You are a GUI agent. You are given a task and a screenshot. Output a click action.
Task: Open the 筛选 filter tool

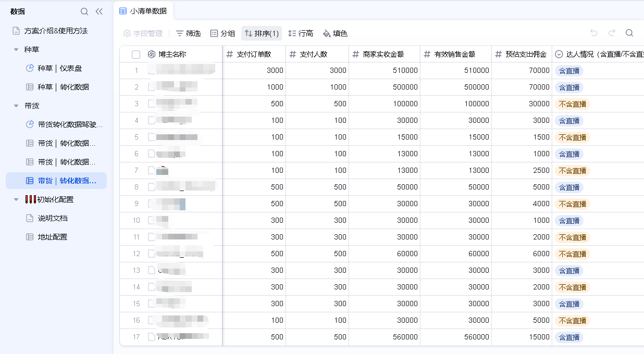[188, 33]
